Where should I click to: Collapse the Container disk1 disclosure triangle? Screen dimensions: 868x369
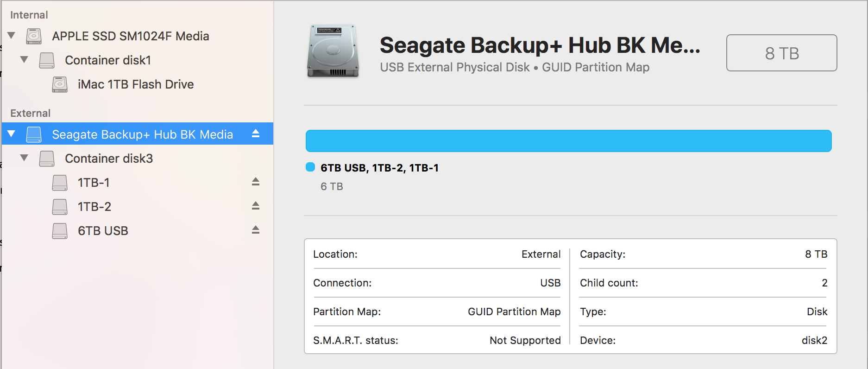pos(25,60)
